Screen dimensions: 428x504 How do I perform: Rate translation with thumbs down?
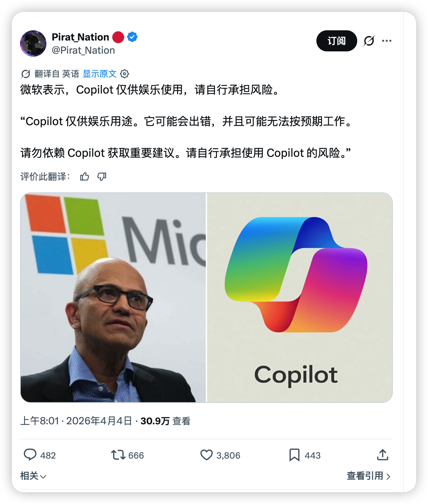click(x=102, y=177)
